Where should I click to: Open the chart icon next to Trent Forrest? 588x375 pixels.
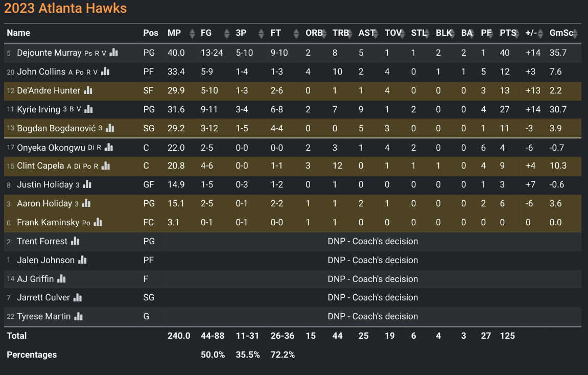[x=75, y=241]
